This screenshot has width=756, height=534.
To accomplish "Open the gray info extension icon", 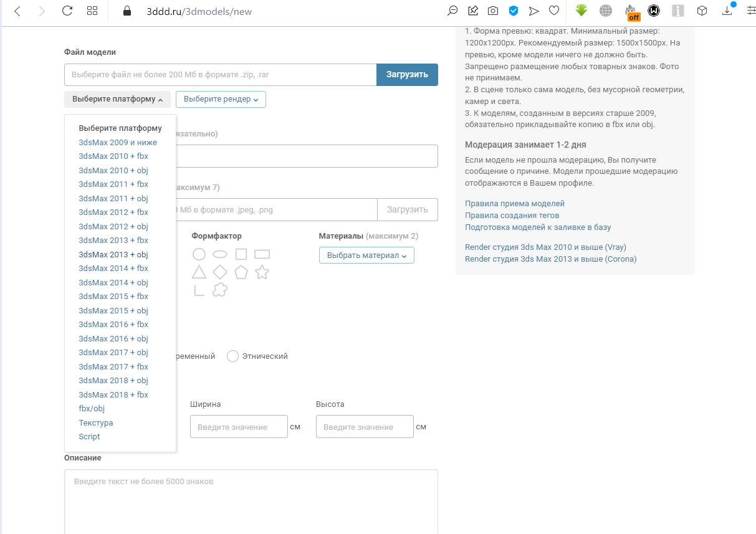I will [678, 11].
